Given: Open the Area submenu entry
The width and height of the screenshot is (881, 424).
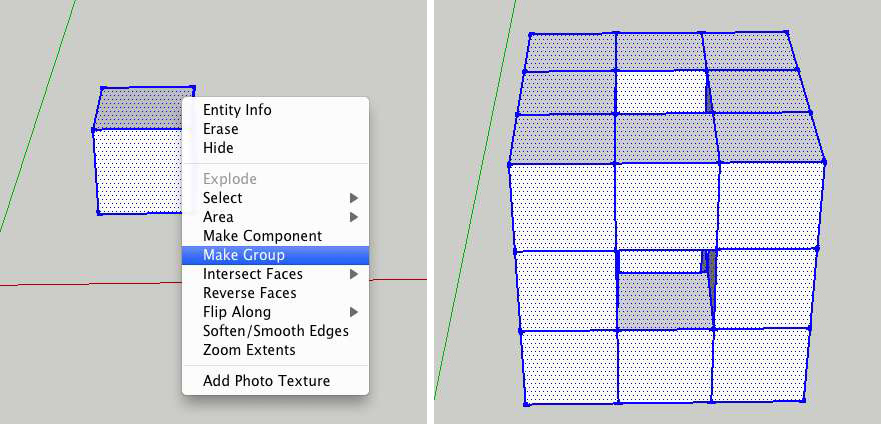Looking at the screenshot, I should coord(275,217).
